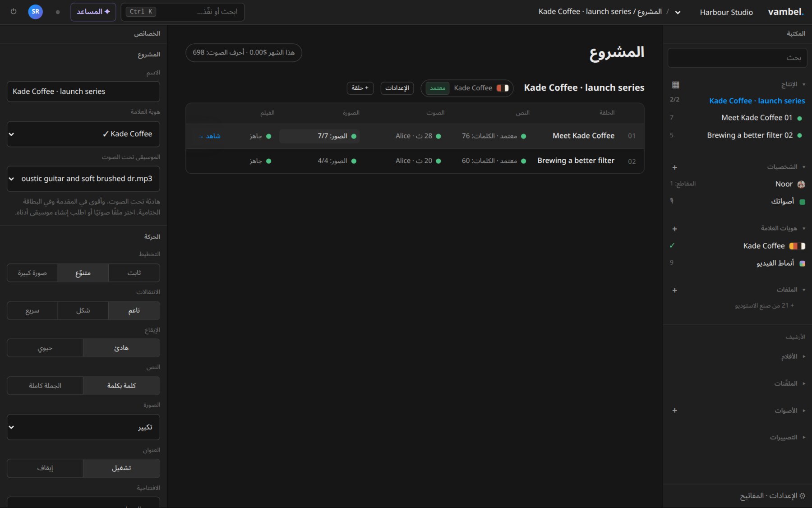Open the Harbour Studio workspace switcher chevron

678,13
